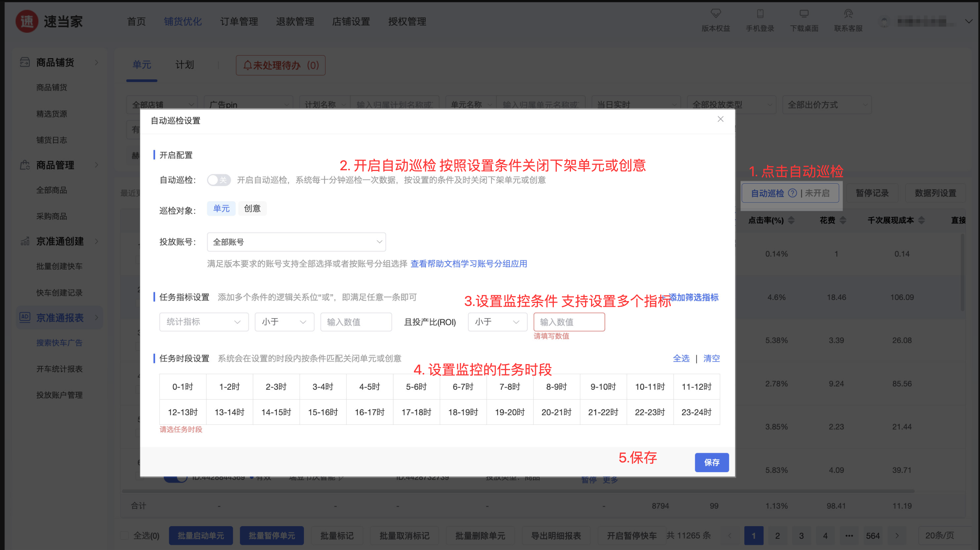Open the 订单管理 top menu

click(x=239, y=21)
